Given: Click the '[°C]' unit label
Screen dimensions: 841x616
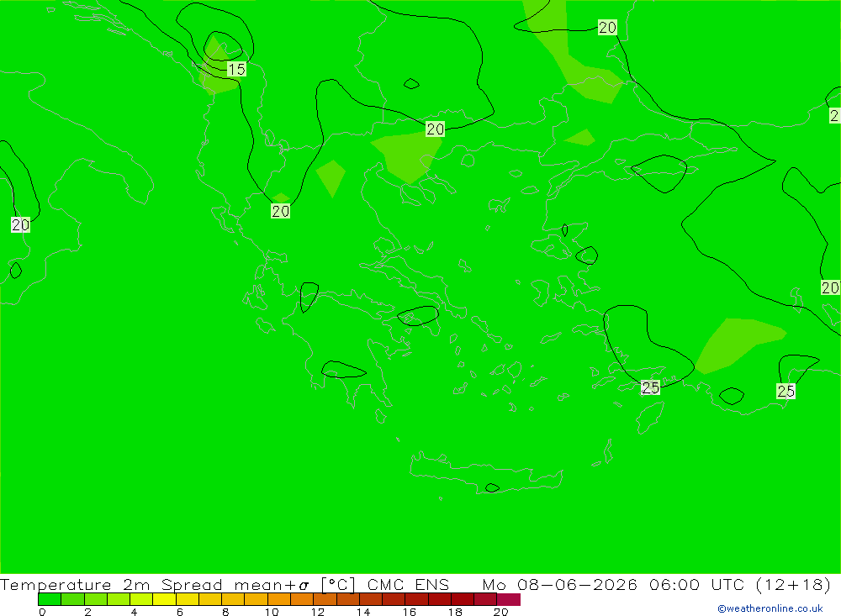Looking at the screenshot, I should pos(338,584).
